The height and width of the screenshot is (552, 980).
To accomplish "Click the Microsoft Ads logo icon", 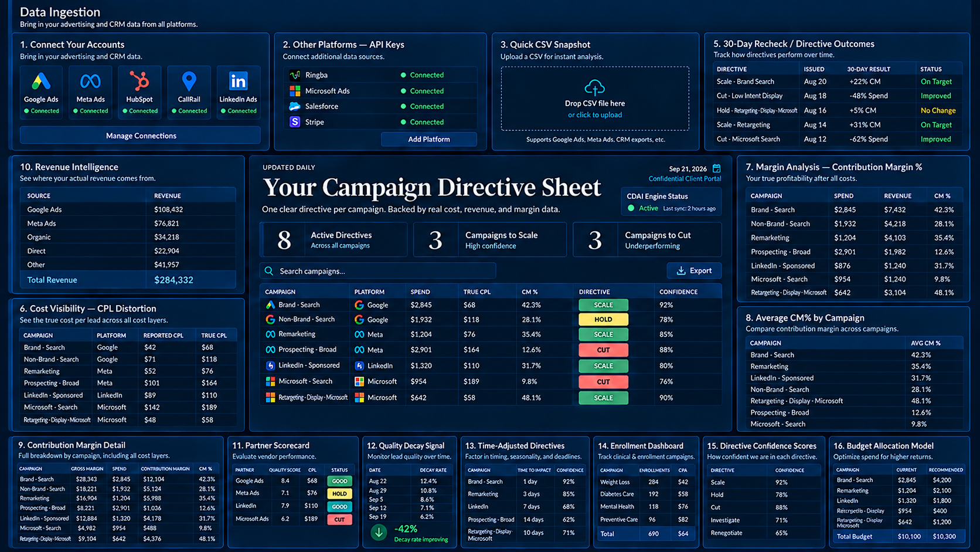I will tap(295, 91).
